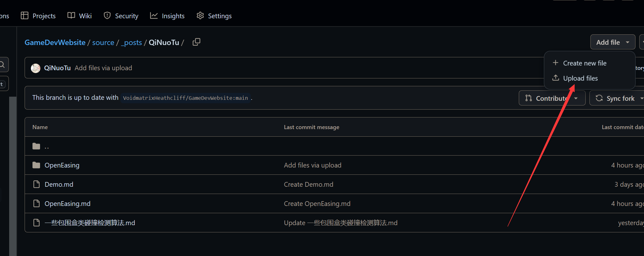The height and width of the screenshot is (256, 644).
Task: Click the plus icon beside Create new file
Action: (x=556, y=63)
